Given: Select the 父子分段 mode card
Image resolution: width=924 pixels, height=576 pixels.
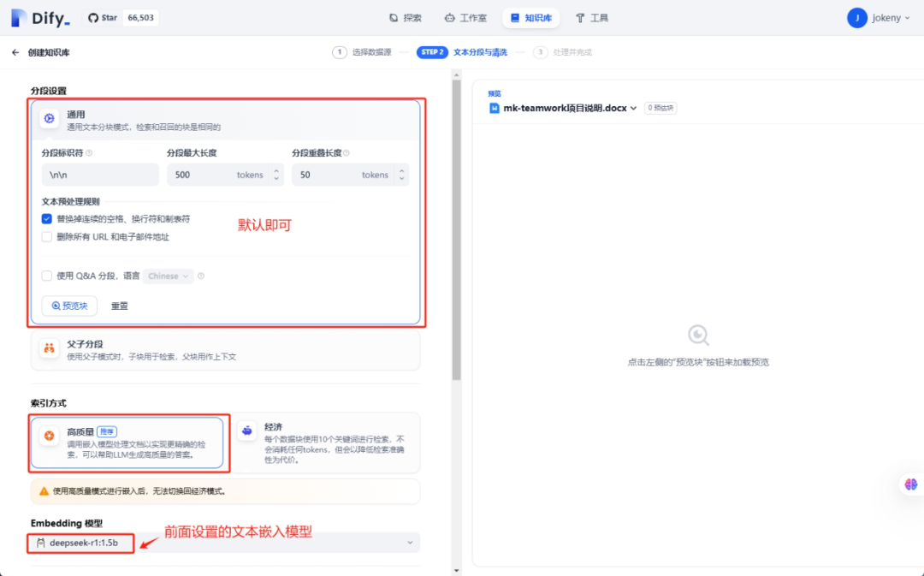Looking at the screenshot, I should click(x=225, y=350).
